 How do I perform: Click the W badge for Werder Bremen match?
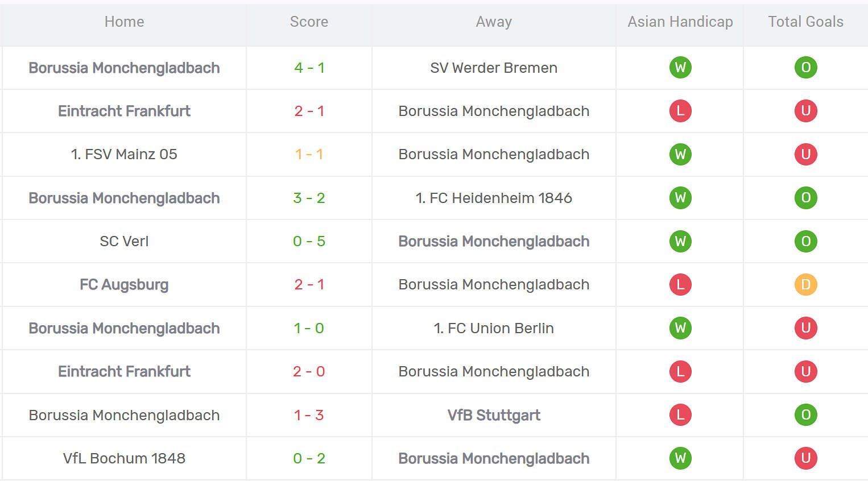(x=680, y=68)
